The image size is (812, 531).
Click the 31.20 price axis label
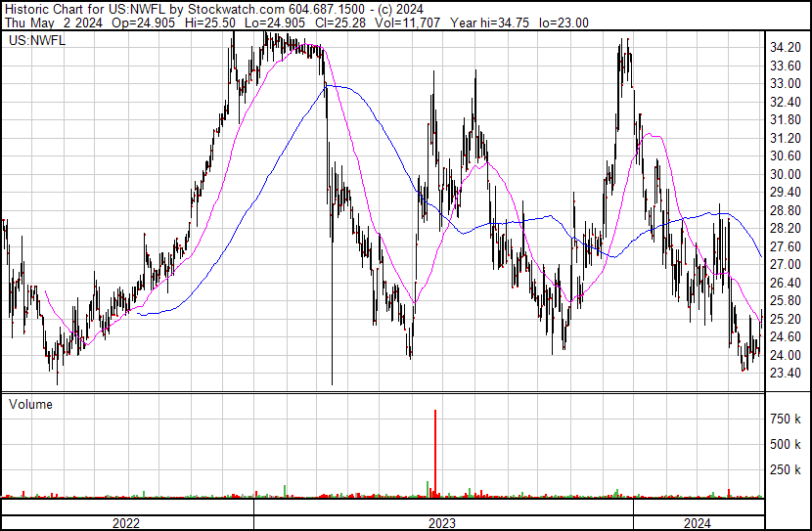click(x=785, y=138)
